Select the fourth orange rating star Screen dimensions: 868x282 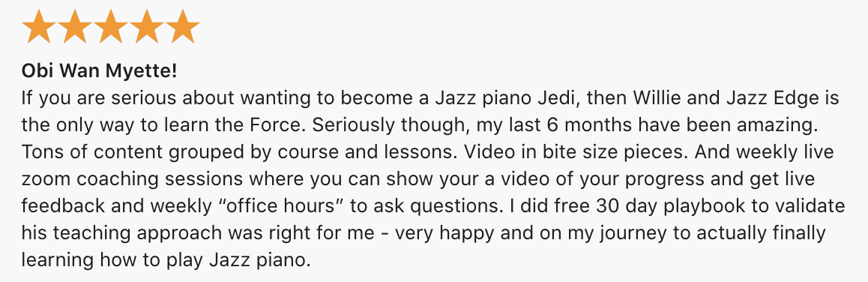coord(146,26)
